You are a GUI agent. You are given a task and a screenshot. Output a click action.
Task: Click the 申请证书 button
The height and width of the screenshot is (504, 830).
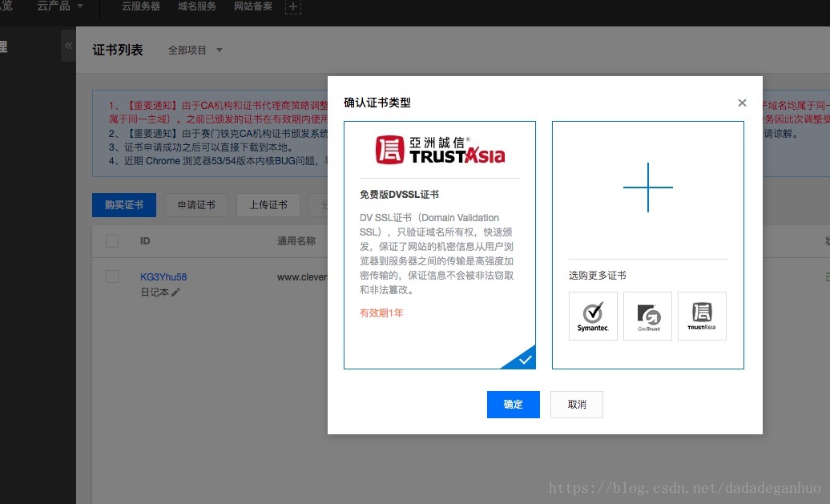tap(196, 205)
